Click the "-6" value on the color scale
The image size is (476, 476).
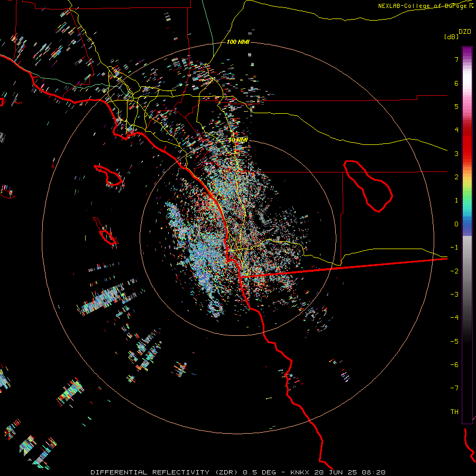(454, 365)
